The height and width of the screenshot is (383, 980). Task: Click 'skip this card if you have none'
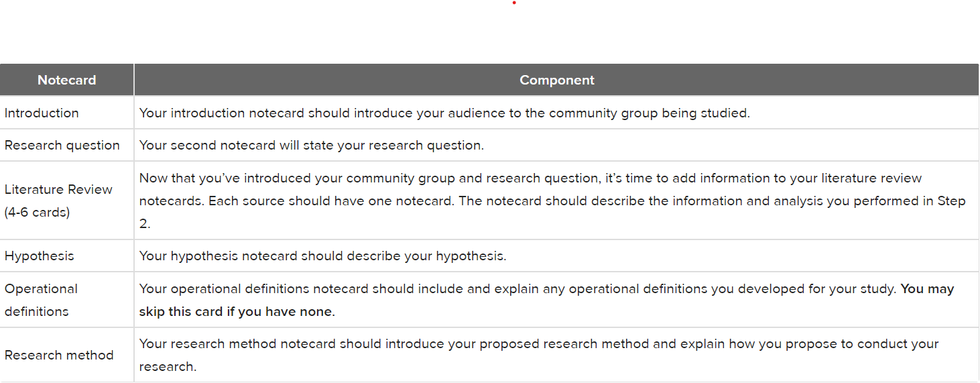pos(237,311)
